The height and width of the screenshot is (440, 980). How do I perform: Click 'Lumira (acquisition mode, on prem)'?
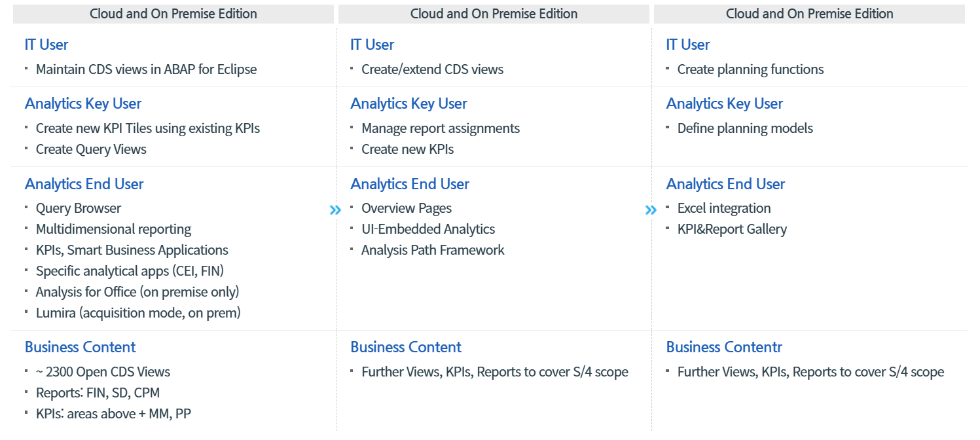(138, 313)
